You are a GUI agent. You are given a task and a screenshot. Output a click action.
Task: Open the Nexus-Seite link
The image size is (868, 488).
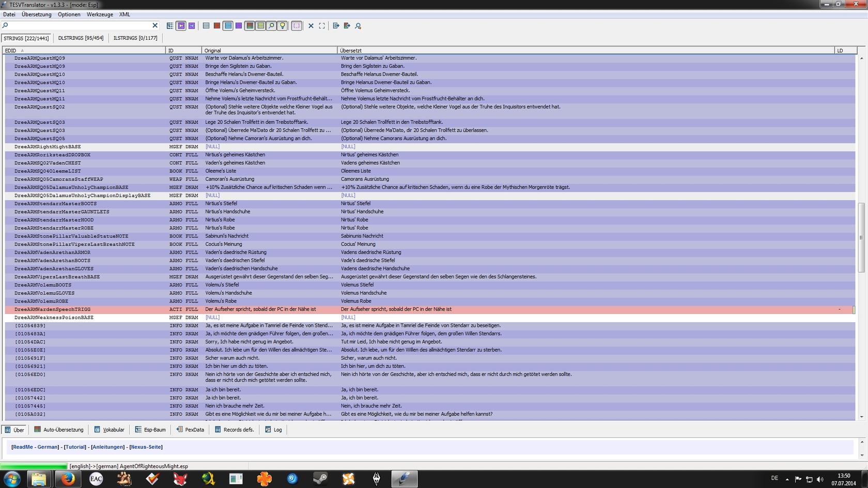click(146, 447)
